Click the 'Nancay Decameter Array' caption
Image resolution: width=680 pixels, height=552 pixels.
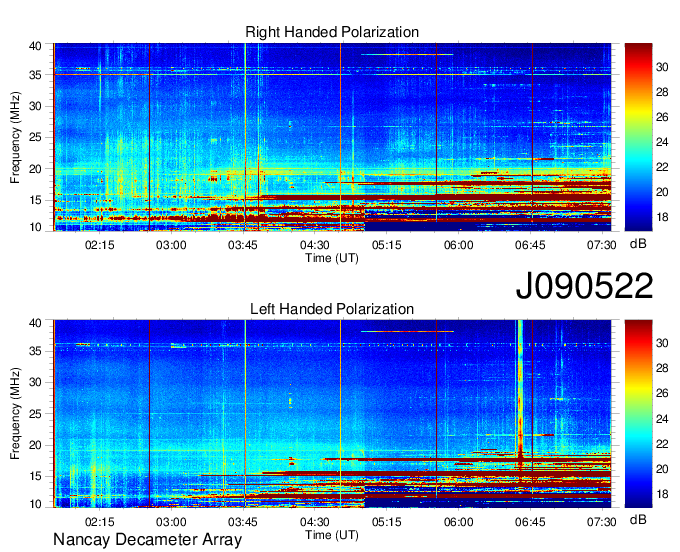click(147, 540)
